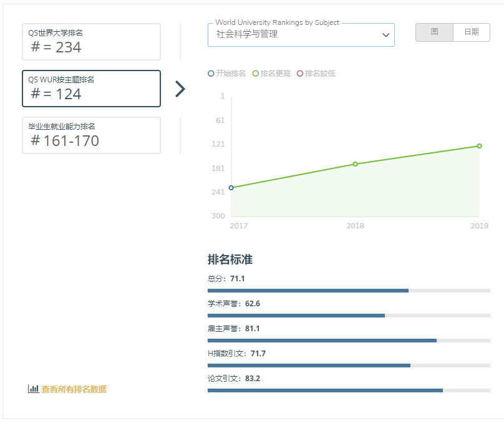The height and width of the screenshot is (431, 504).
Task: Switch to 日期 date view
Action: click(x=472, y=32)
